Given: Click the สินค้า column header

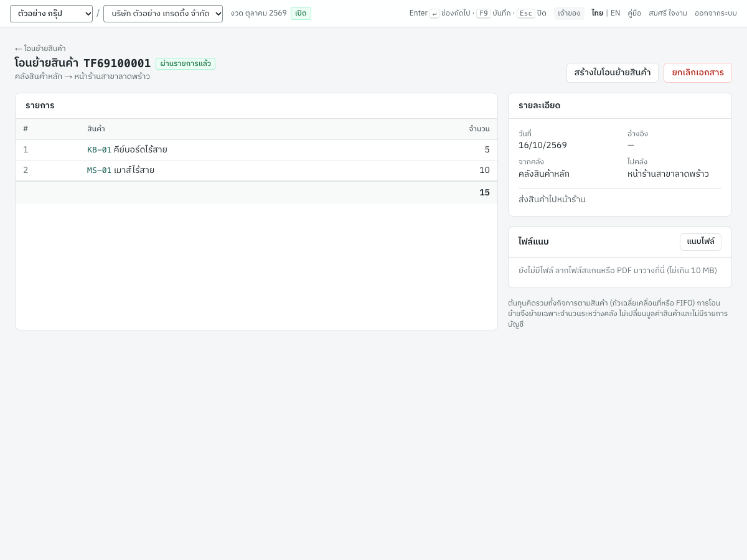Looking at the screenshot, I should [x=96, y=129].
